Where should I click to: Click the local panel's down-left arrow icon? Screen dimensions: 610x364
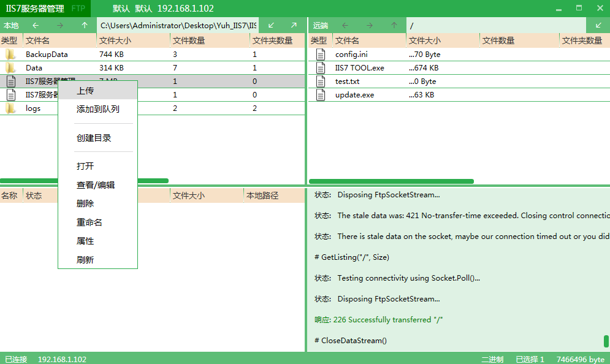click(x=271, y=26)
